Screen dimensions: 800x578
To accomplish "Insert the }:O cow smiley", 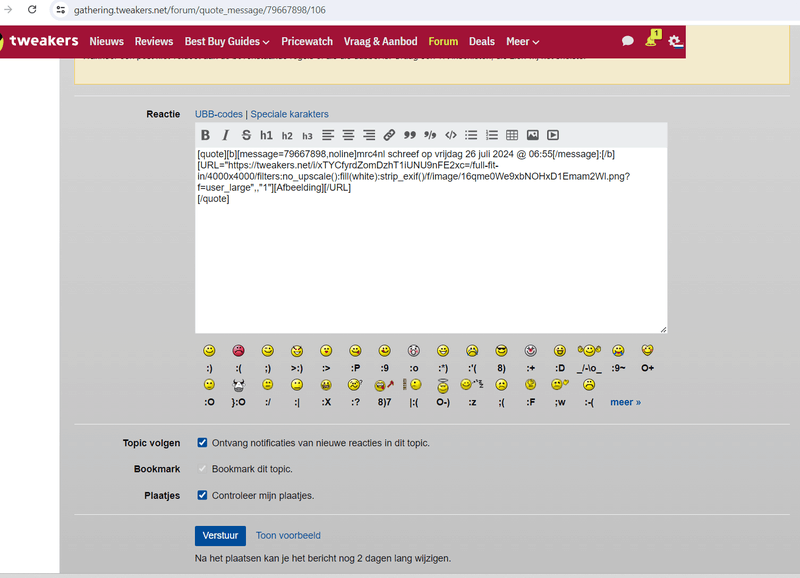I will point(238,385).
